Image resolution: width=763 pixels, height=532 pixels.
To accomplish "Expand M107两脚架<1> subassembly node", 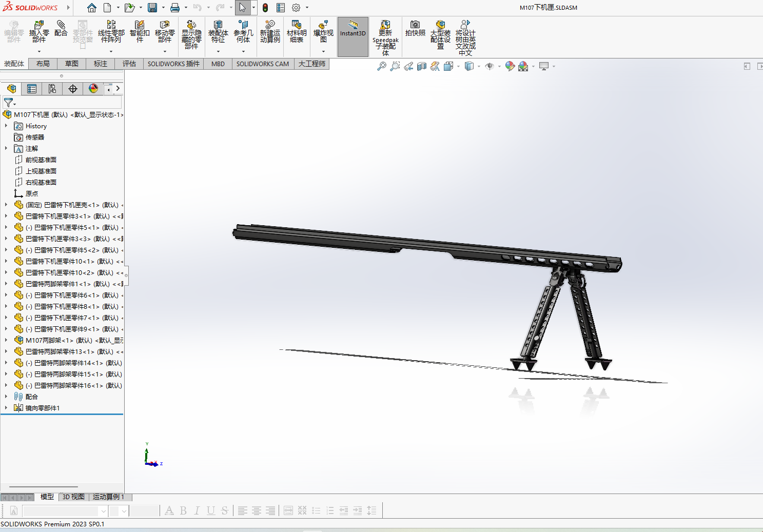I will pyautogui.click(x=6, y=340).
